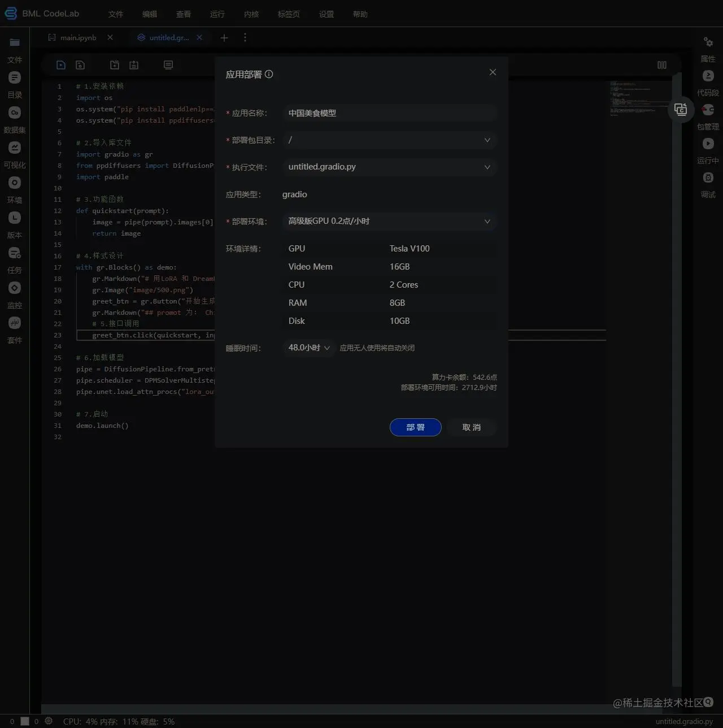The height and width of the screenshot is (728, 723).
Task: Click the 16GB Video Mem value
Action: click(x=399, y=267)
